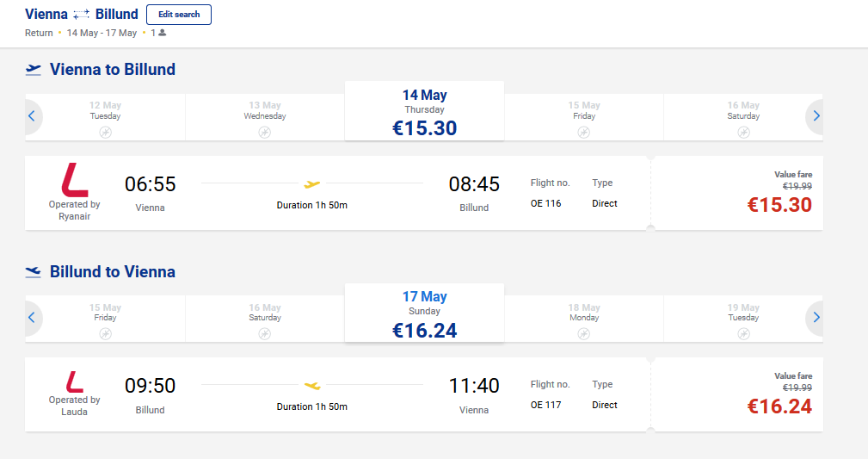Choose 18 May Monday return date
The image size is (868, 459).
click(584, 319)
